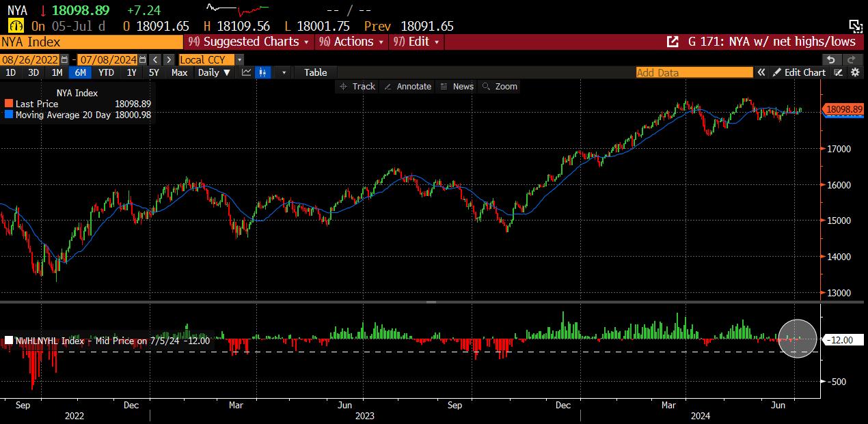The image size is (868, 424).
Task: Open the Actions menu
Action: [x=351, y=42]
